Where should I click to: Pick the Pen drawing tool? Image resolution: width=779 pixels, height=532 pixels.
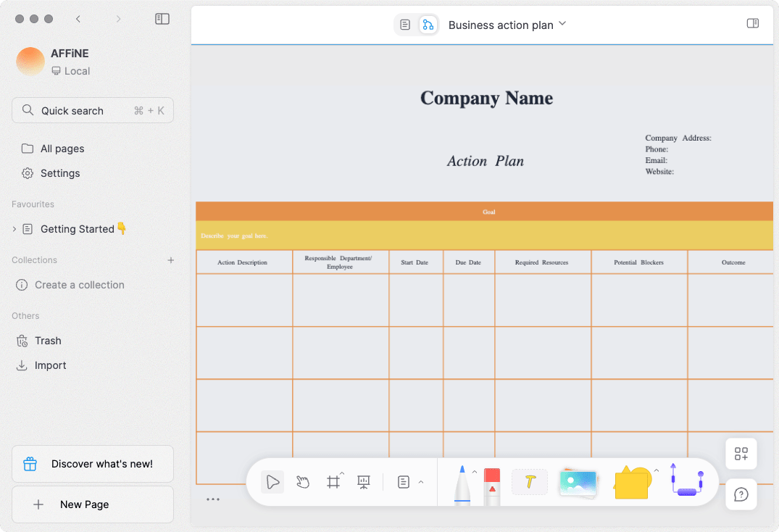pyautogui.click(x=462, y=481)
